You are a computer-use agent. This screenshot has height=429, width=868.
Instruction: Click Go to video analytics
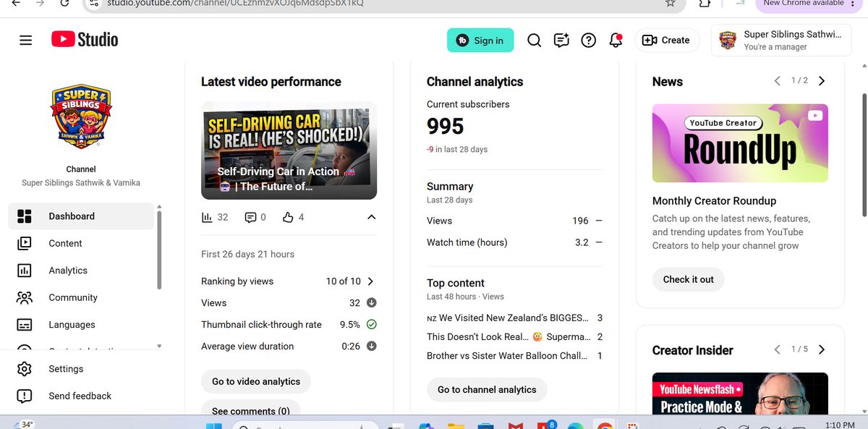click(256, 382)
